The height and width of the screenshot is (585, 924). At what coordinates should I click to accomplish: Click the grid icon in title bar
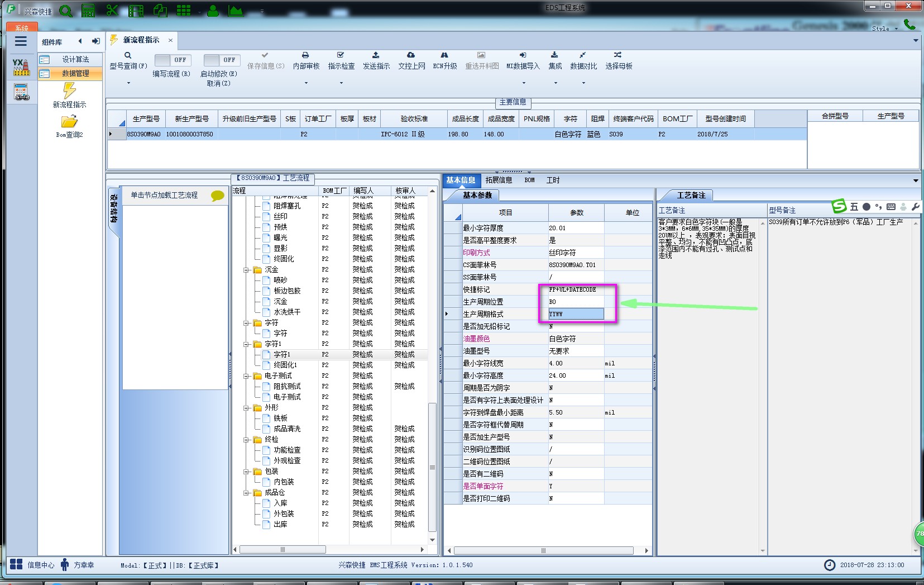click(184, 11)
